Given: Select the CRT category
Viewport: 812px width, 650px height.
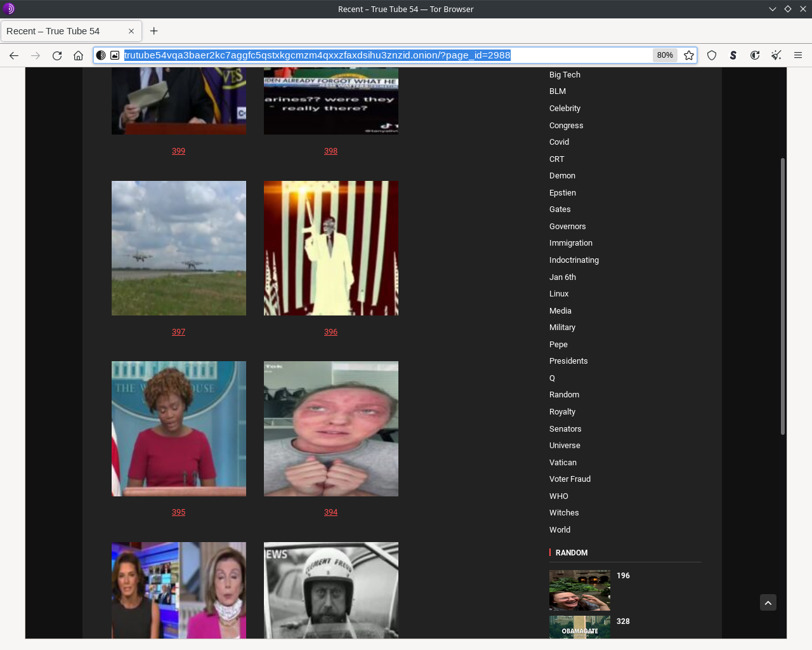Looking at the screenshot, I should click(556, 159).
